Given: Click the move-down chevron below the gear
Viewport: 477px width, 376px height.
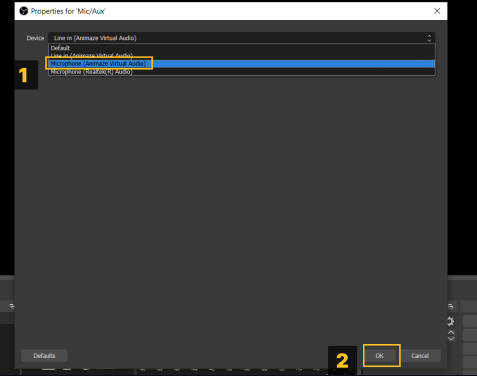Looking at the screenshot, I should pos(451,338).
